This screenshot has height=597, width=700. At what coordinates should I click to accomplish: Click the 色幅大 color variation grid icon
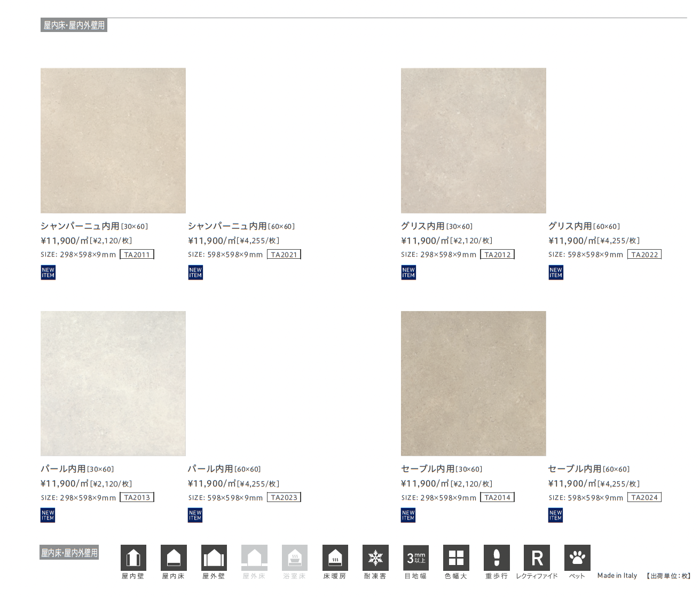(456, 558)
